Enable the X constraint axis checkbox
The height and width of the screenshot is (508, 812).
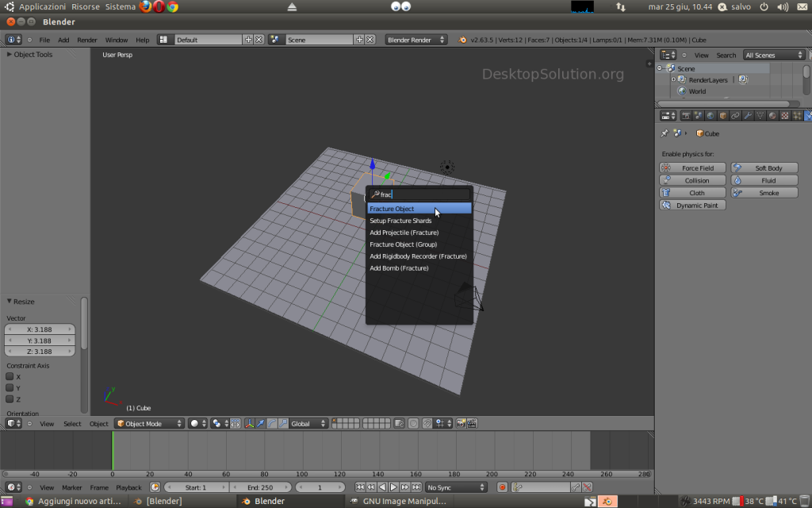tap(10, 377)
